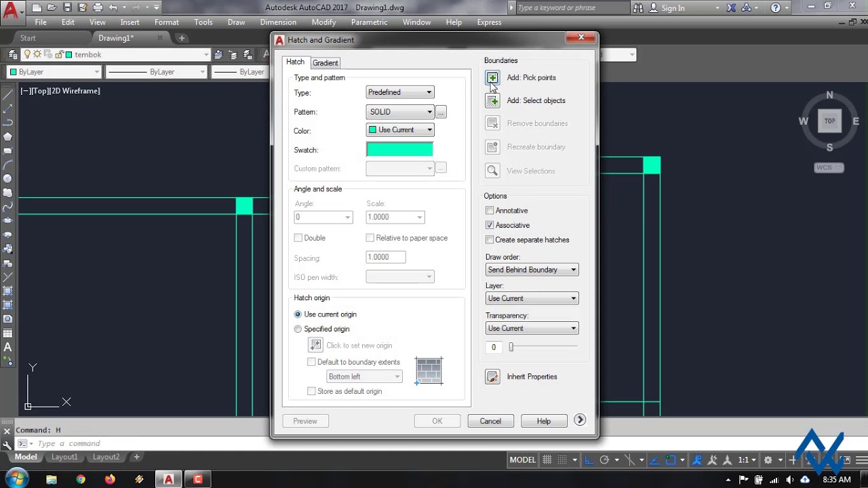Click the hatch origin brick preview image
This screenshot has height=488, width=868.
pos(429,371)
